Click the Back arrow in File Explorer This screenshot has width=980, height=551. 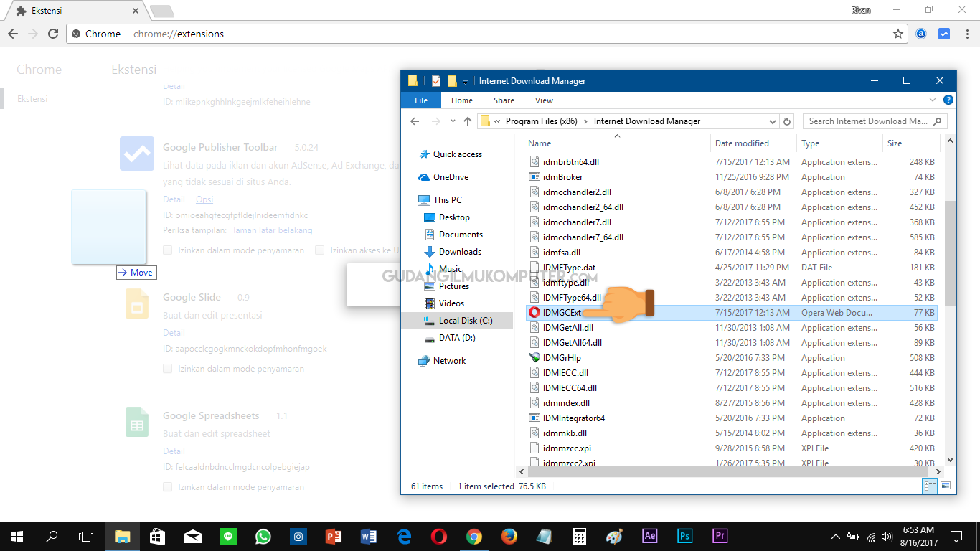point(415,121)
